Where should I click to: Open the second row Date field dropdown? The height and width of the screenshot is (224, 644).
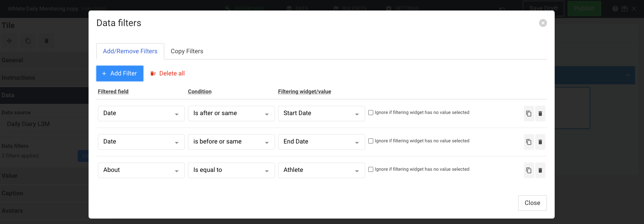[141, 142]
